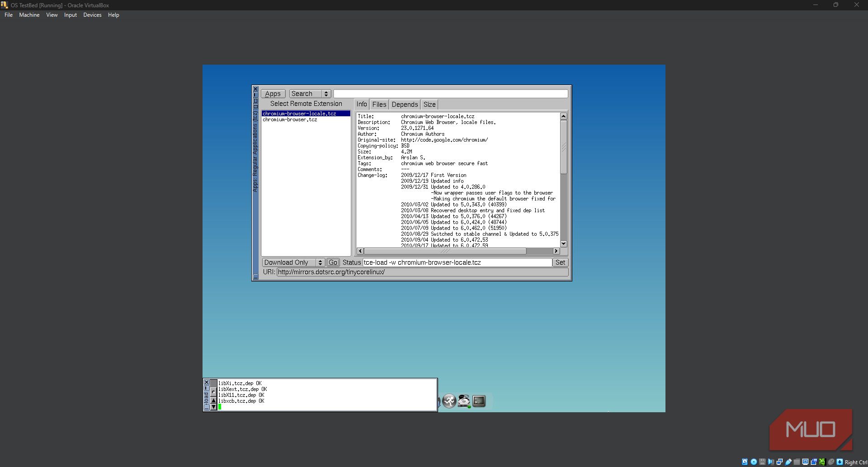868x467 pixels.
Task: Click the version value 23.0.1271.64
Action: [417, 128]
